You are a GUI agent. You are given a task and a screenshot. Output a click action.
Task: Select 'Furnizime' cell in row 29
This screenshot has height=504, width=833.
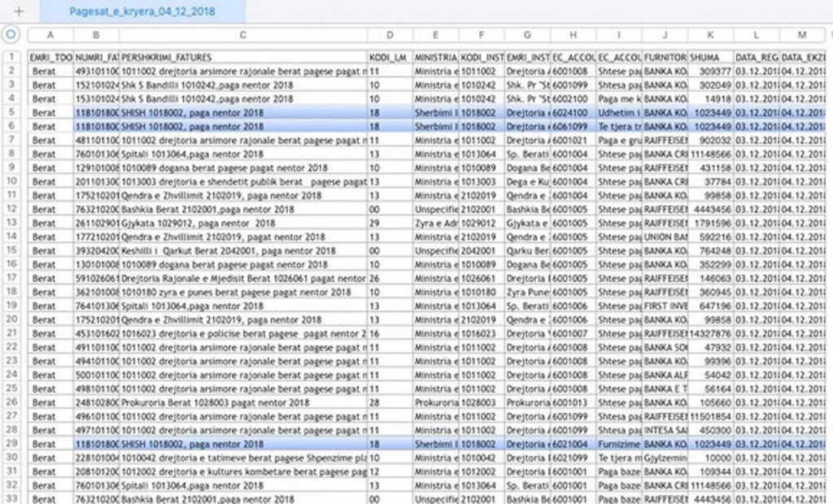[x=619, y=444]
